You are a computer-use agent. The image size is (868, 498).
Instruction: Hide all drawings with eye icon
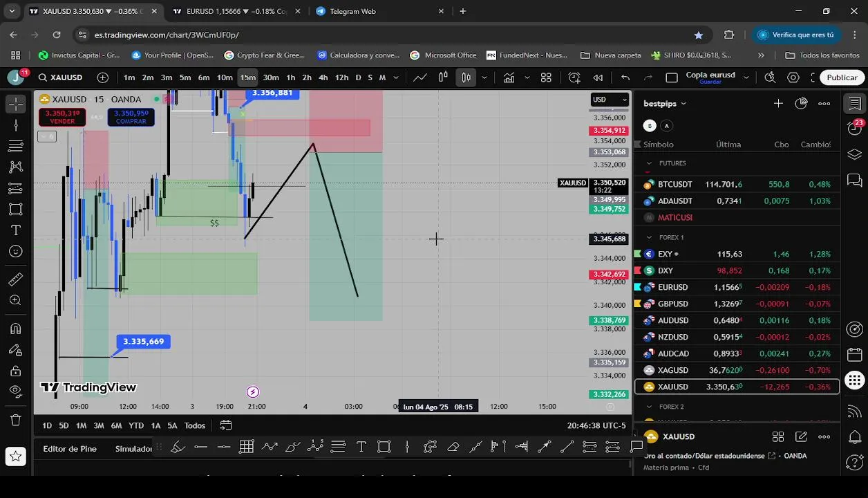point(16,391)
